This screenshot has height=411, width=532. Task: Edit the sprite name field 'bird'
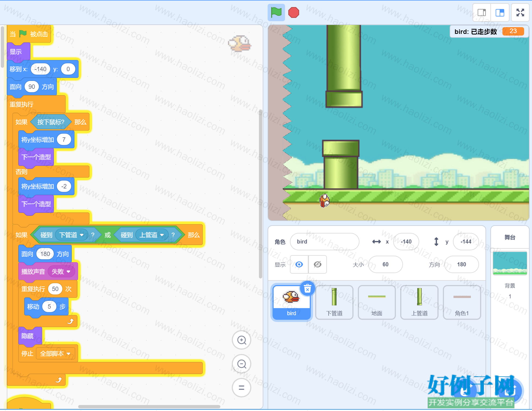tap(324, 242)
